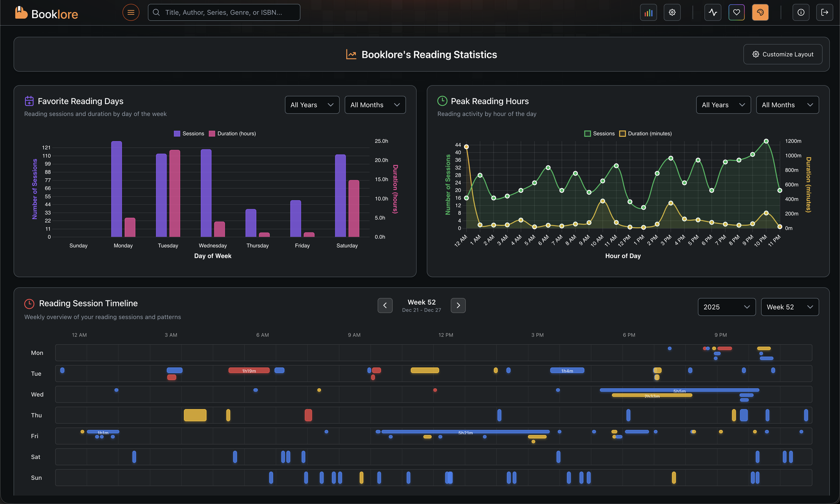
Task: Select the 5h21m Friday session bar
Action: point(465,432)
